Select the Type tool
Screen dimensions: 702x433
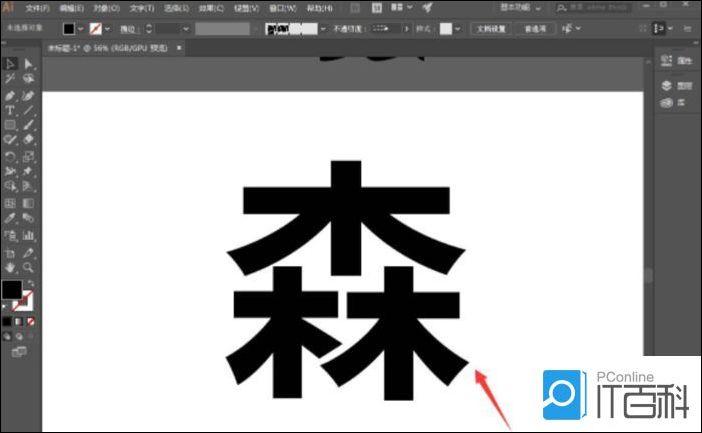[10, 110]
